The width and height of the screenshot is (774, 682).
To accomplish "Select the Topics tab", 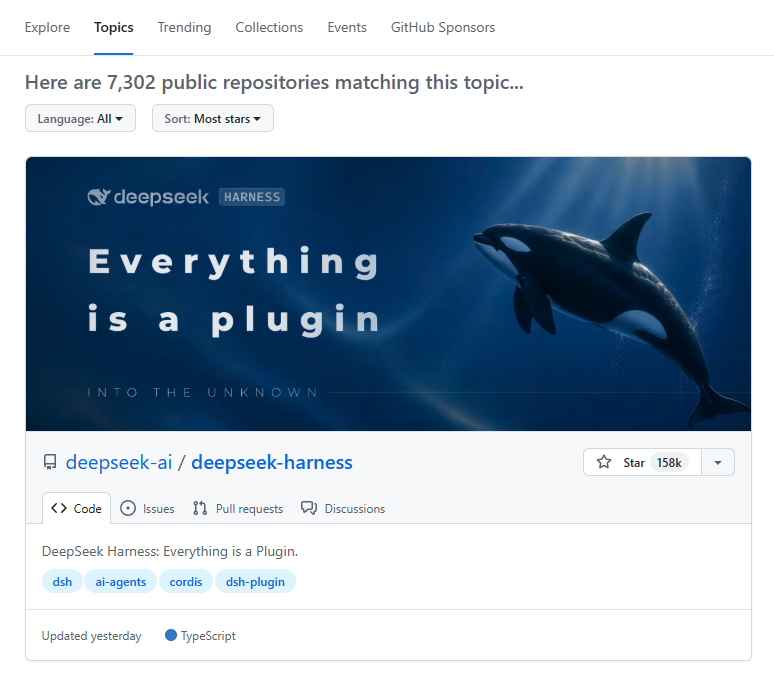I will (114, 27).
